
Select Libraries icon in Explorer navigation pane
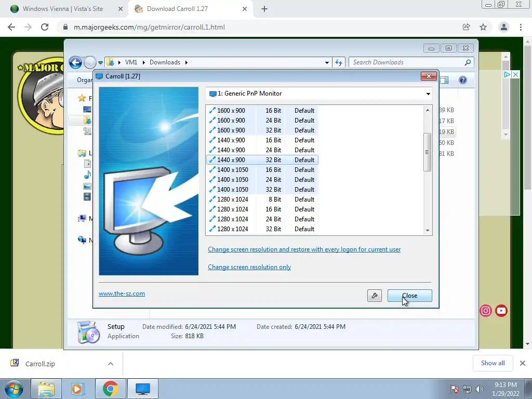tap(82, 153)
